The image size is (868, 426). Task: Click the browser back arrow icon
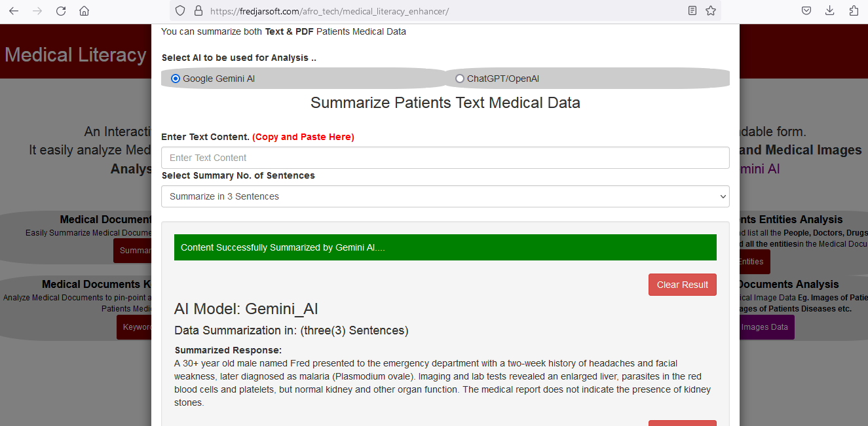pos(14,11)
